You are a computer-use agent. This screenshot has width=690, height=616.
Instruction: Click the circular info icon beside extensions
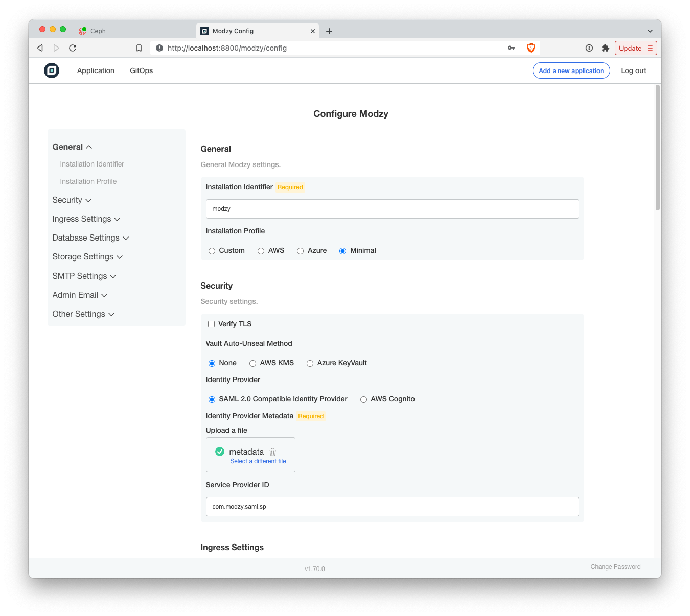click(589, 48)
